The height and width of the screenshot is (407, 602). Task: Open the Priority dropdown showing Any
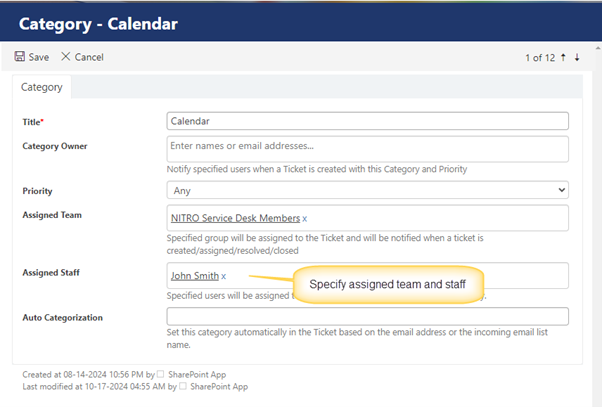click(x=367, y=190)
